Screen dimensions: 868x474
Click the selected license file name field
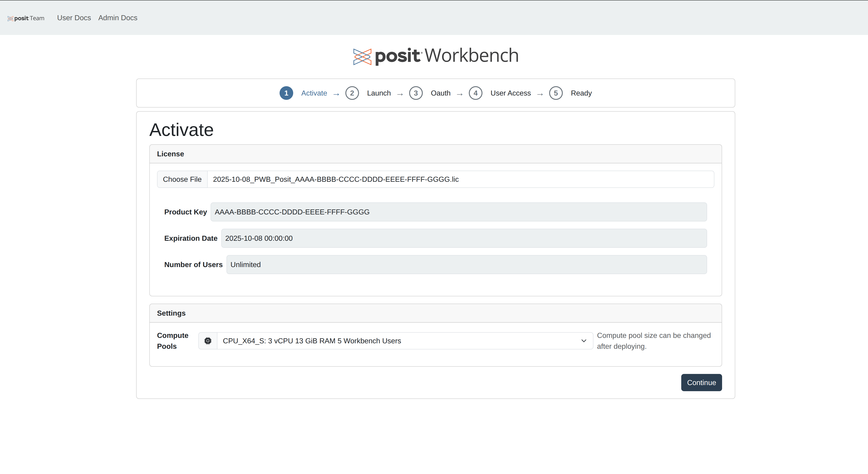pos(460,179)
